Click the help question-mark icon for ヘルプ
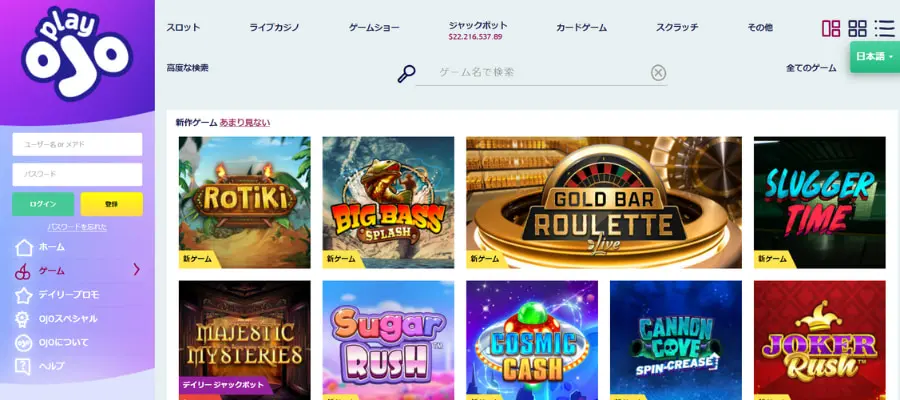 click(x=23, y=366)
